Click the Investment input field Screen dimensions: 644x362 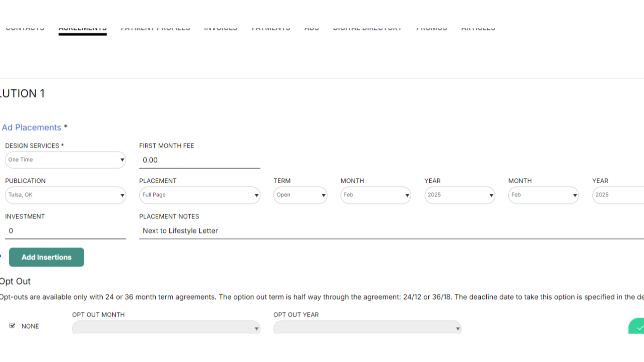(x=65, y=231)
